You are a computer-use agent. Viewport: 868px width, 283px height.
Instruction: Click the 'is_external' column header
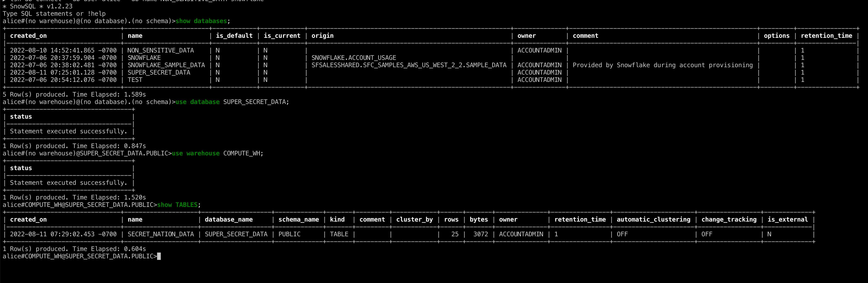787,220
